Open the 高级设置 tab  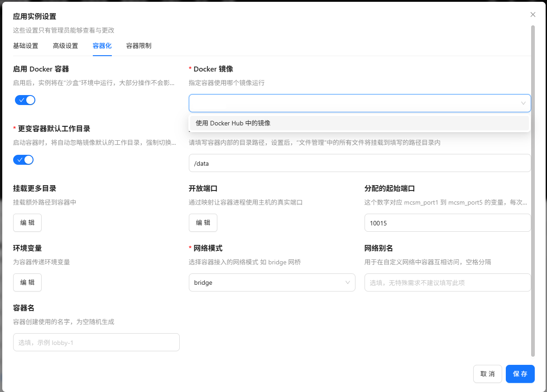[x=65, y=46]
